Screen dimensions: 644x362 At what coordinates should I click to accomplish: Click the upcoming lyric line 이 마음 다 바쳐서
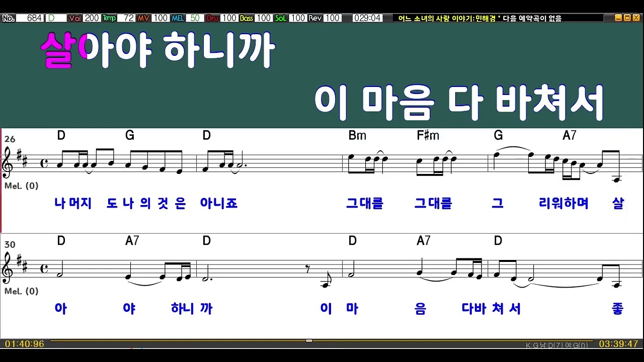(459, 103)
